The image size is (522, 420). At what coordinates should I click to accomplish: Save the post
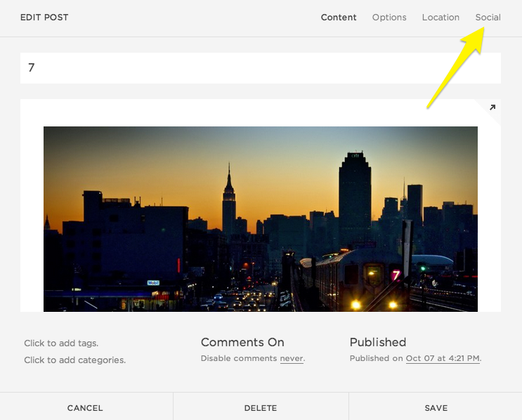point(436,407)
